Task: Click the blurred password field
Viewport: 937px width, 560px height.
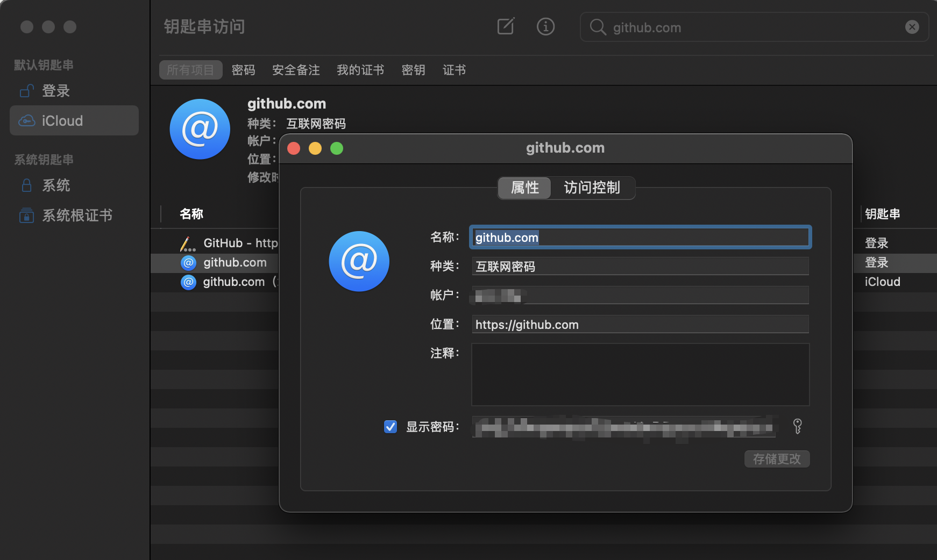Action: (624, 427)
